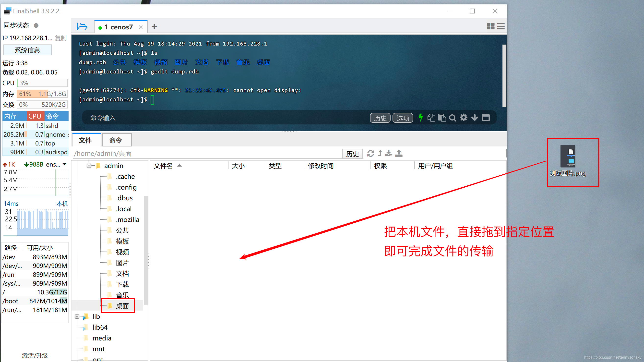Expand the admin tree node
This screenshot has width=644, height=362.
click(x=88, y=166)
